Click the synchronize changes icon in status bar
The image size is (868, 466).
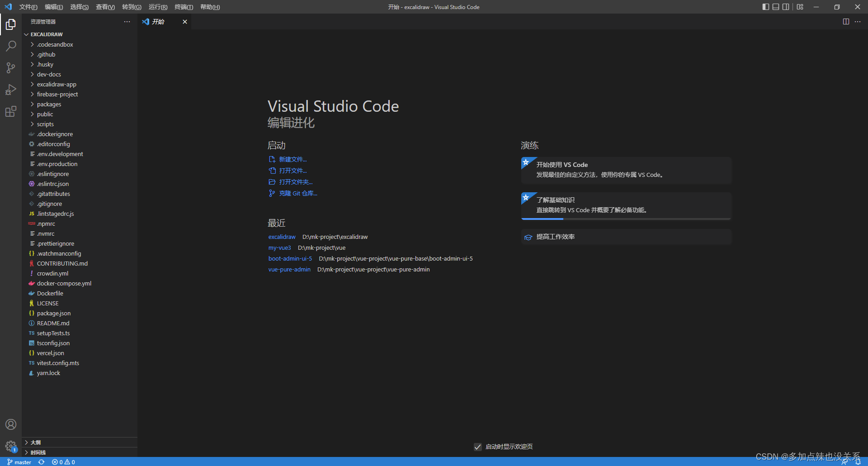coord(41,462)
